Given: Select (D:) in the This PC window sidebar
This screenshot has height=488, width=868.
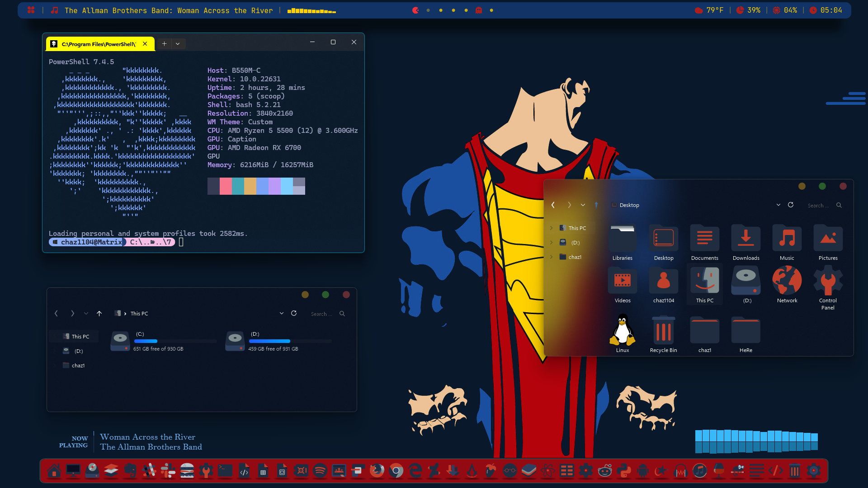Looking at the screenshot, I should (x=74, y=351).
